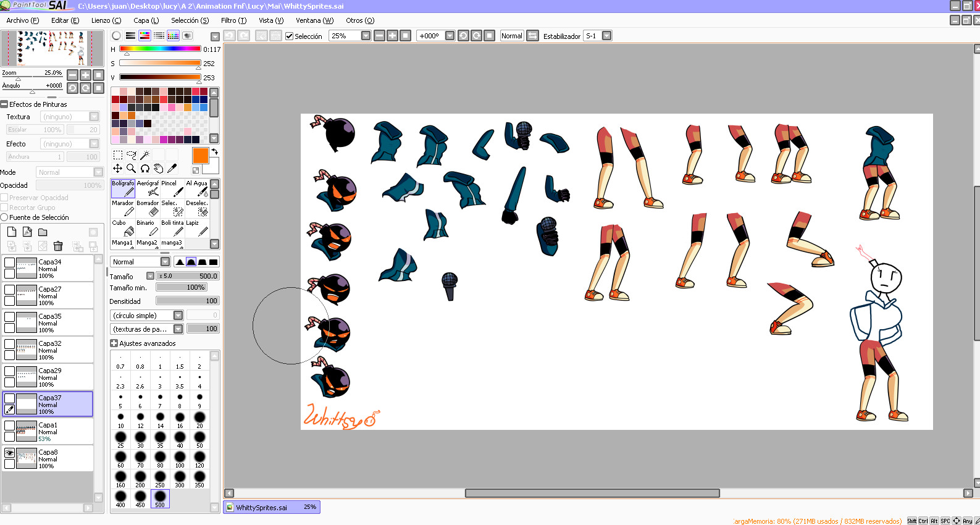
Task: Show the Capa34 layer visibility box
Action: coord(9,262)
